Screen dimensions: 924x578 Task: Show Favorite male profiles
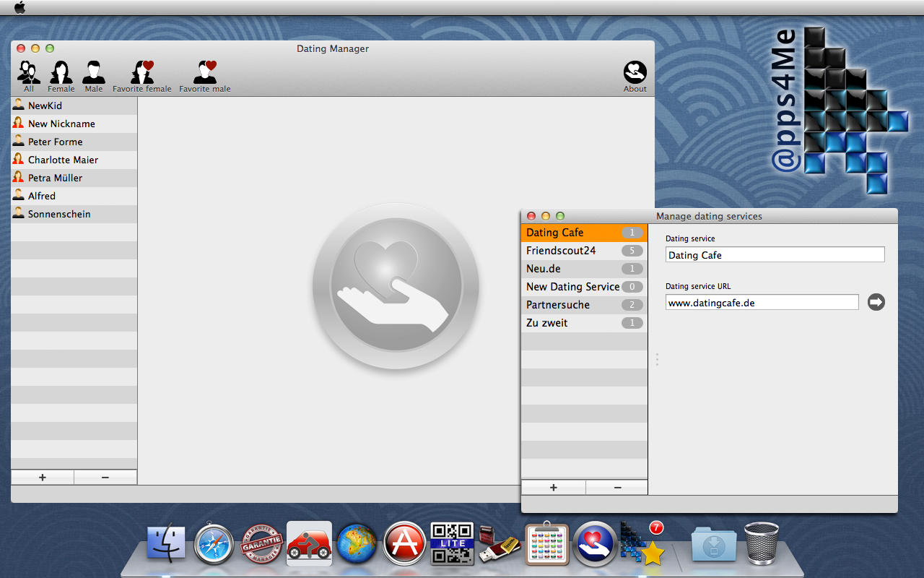[x=205, y=76]
